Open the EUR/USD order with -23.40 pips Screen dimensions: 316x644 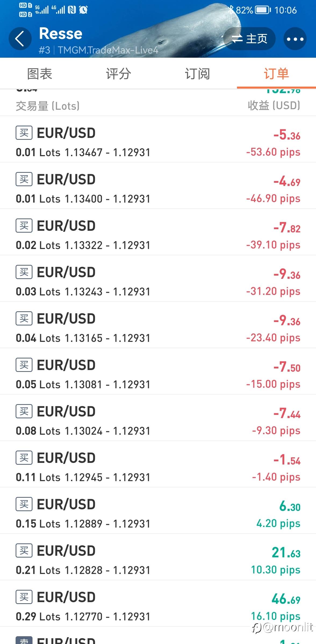click(x=158, y=325)
